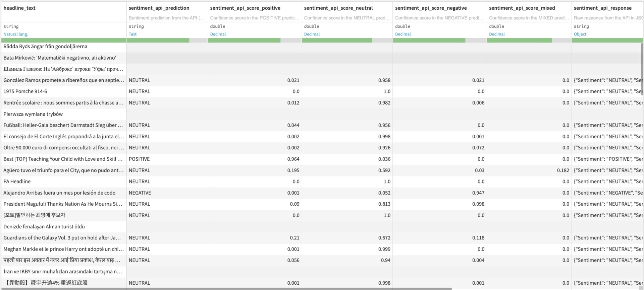Select the NEGATIVE prediction cell
The image size is (644, 290).
pyautogui.click(x=140, y=193)
